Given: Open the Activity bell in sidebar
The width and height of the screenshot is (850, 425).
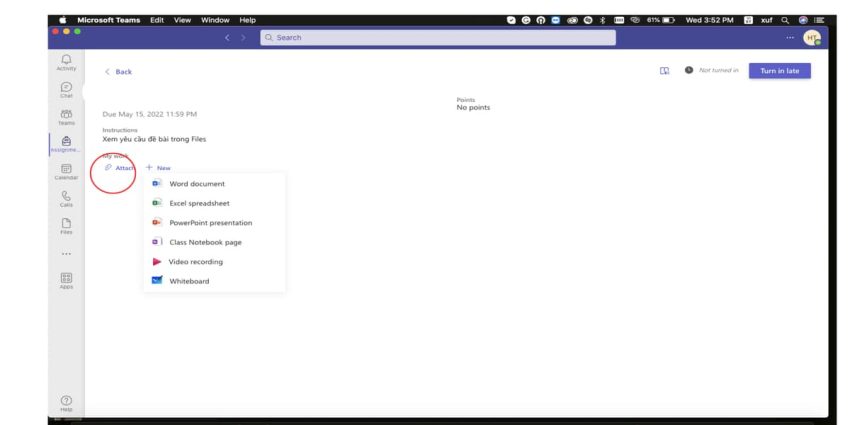Looking at the screenshot, I should [66, 62].
